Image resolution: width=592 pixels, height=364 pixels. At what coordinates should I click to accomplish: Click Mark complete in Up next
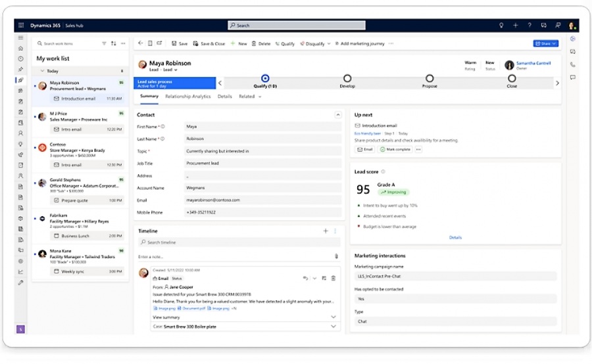click(395, 149)
